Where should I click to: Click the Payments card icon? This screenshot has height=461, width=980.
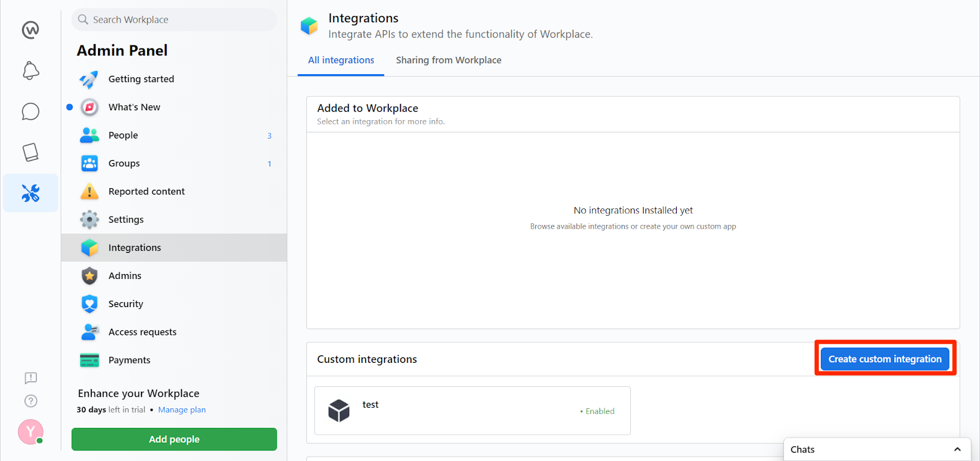pos(89,360)
